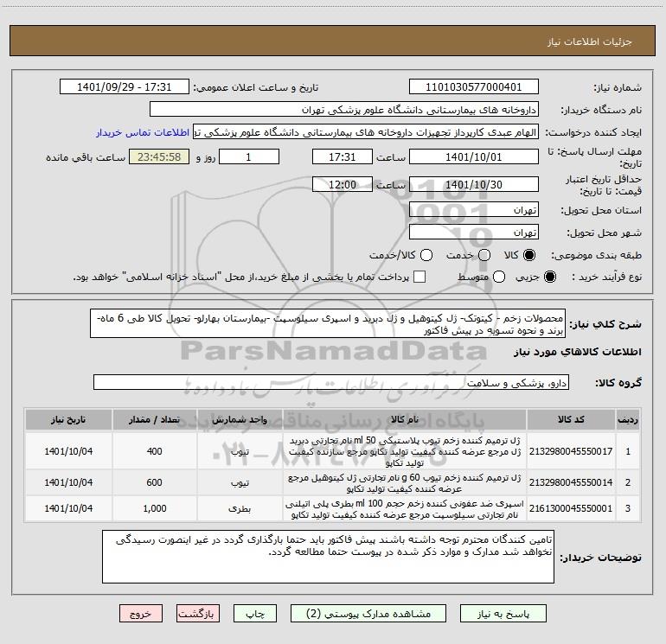Click the نام کالا column header

(405, 420)
